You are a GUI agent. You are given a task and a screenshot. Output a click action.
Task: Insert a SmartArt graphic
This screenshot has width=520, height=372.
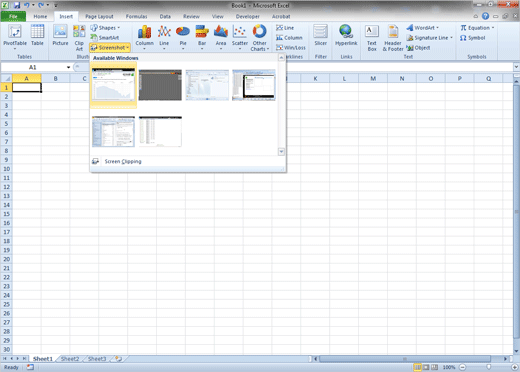coord(105,38)
